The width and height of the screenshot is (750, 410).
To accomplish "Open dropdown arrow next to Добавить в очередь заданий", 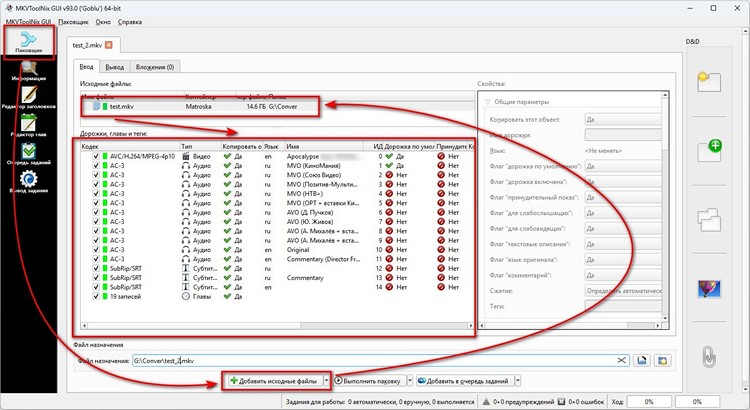I will [518, 381].
